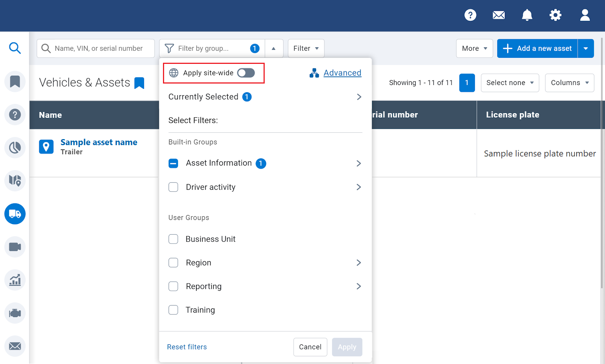Viewport: 605px width, 364px height.
Task: Check the Business Unit checkbox
Action: 173,239
